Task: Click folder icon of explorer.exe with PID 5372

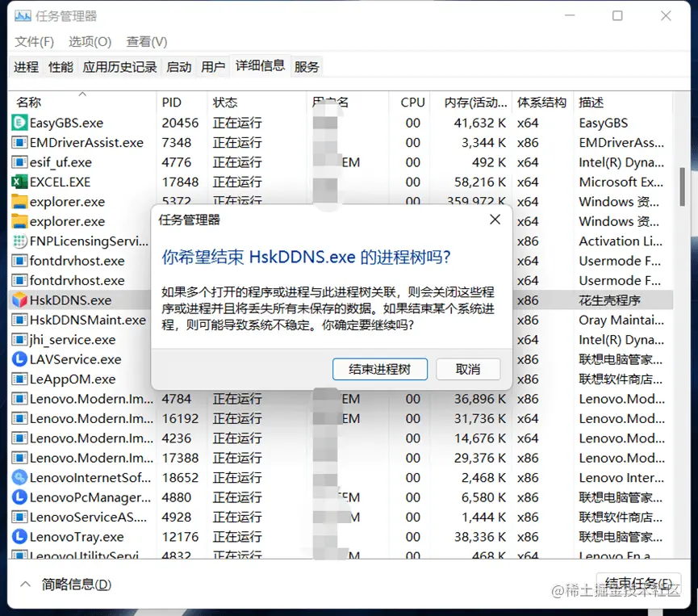Action: coord(19,201)
